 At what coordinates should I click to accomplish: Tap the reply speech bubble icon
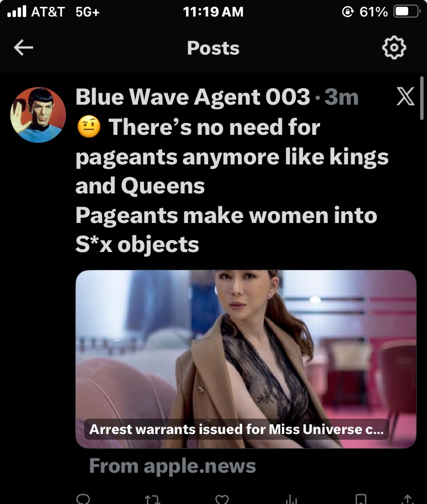pos(83,499)
